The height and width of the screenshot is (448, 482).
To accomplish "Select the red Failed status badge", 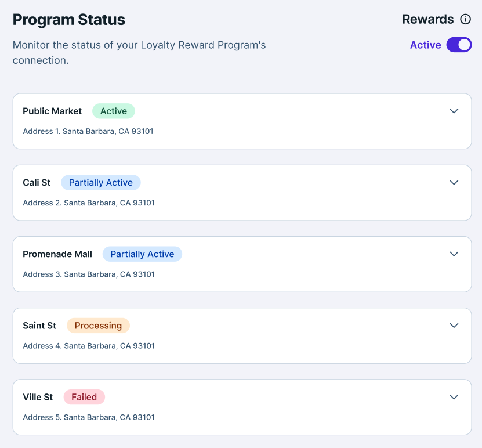I will point(84,397).
